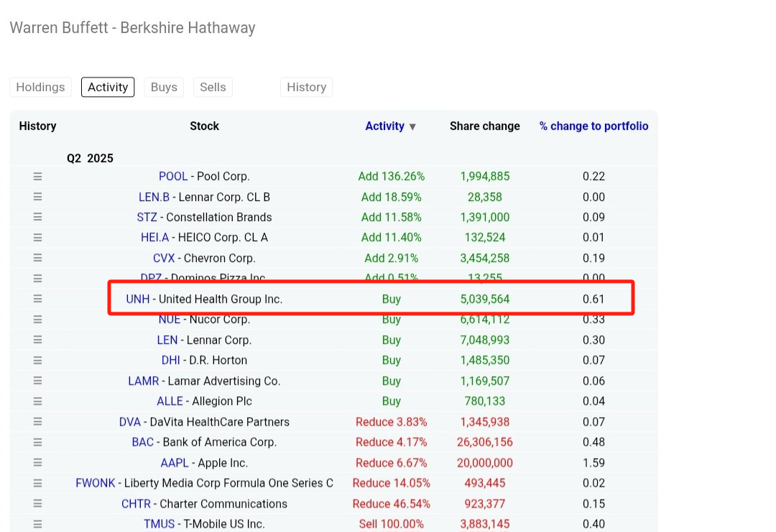Image resolution: width=776 pixels, height=532 pixels.
Task: Open the STZ ticker link
Action: (147, 217)
